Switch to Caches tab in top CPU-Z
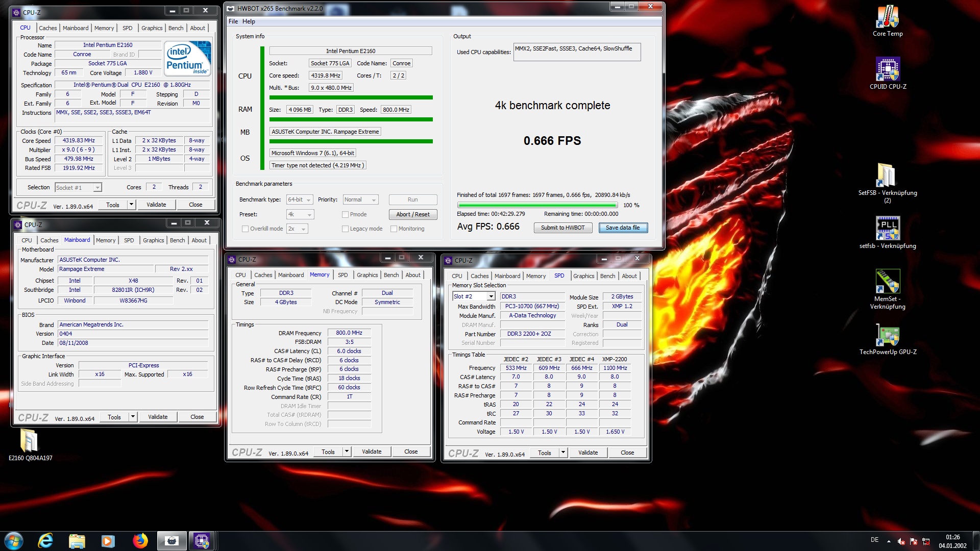Image resolution: width=980 pixels, height=551 pixels. pos(47,28)
